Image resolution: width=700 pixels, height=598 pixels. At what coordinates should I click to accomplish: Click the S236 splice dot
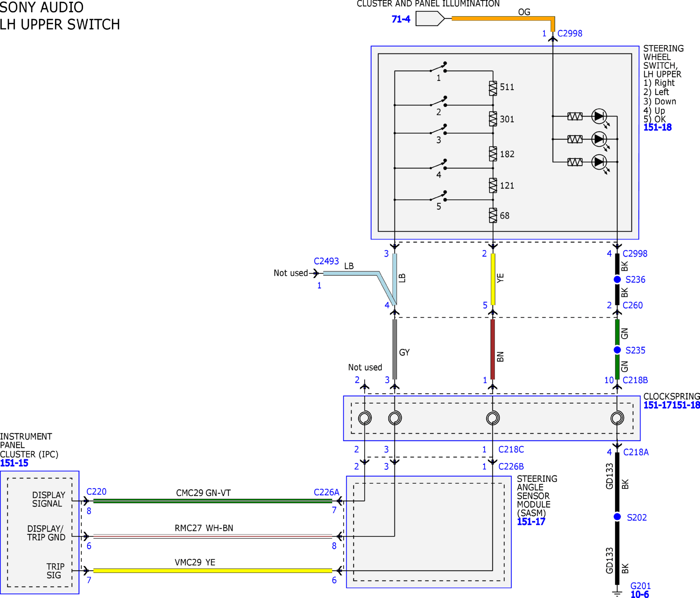(617, 279)
